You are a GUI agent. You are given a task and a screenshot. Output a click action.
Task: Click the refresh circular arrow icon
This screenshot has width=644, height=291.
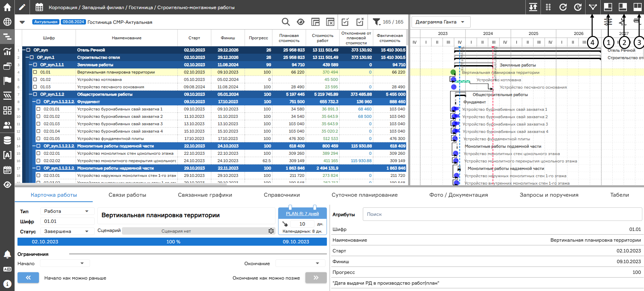point(563,7)
